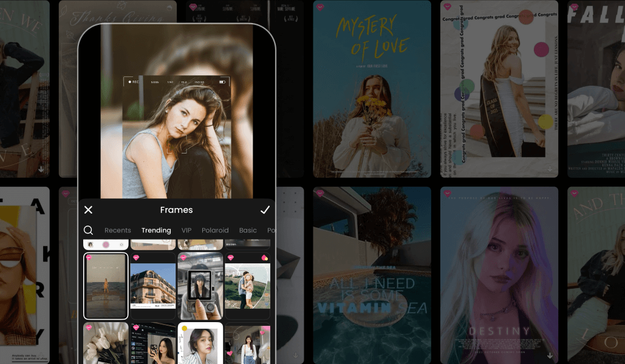Confirm frame selection with the checkmark
This screenshot has width=625, height=364.
coord(265,210)
